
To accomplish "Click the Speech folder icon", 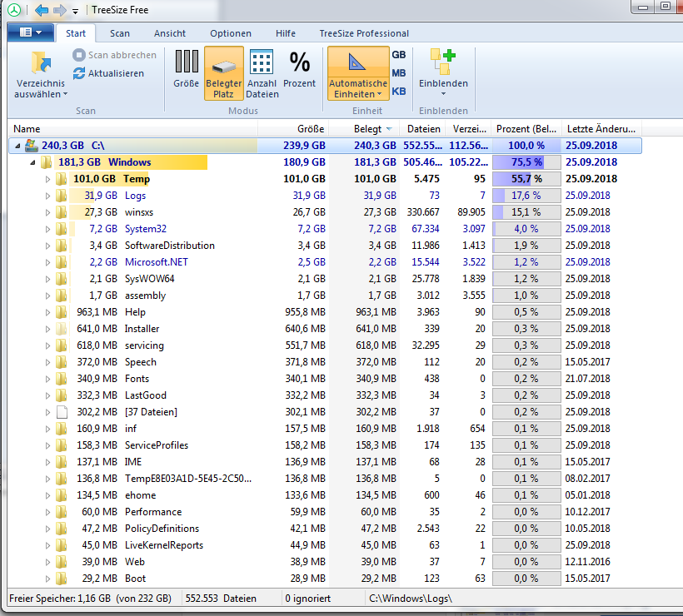I will coord(62,362).
